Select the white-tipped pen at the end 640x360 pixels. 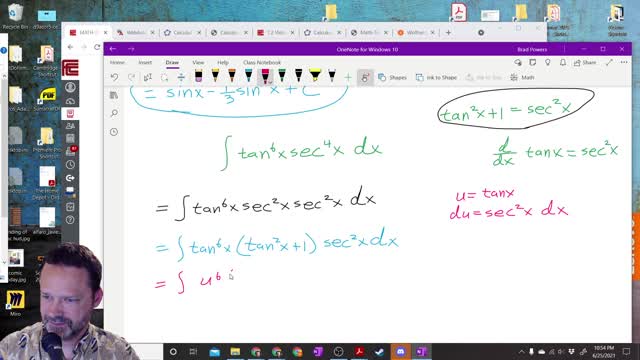tap(332, 76)
